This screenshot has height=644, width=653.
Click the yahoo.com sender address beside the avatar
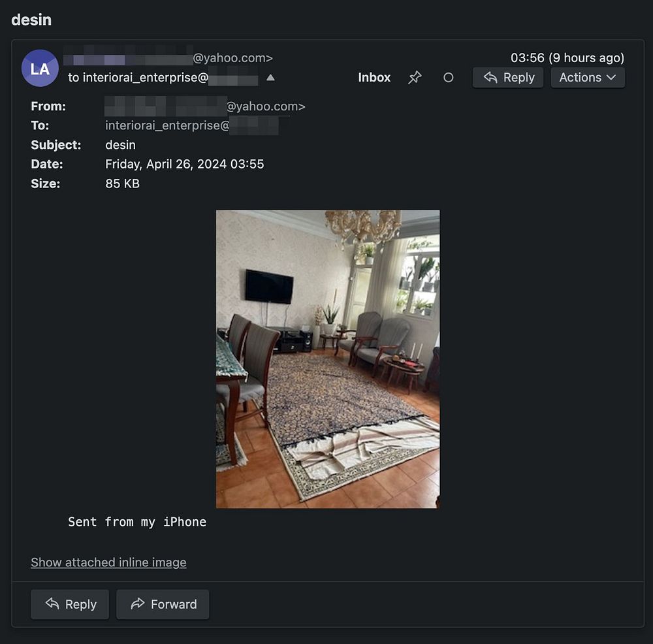point(168,57)
